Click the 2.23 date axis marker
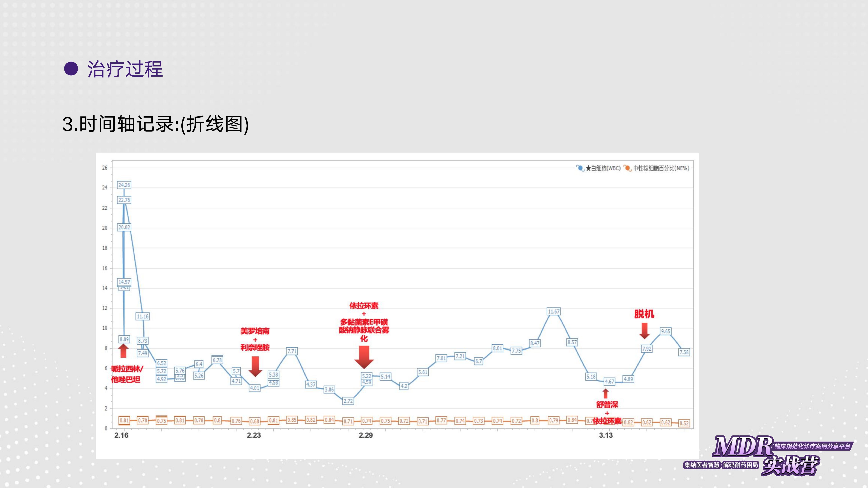Viewport: 868px width, 488px height. (254, 435)
